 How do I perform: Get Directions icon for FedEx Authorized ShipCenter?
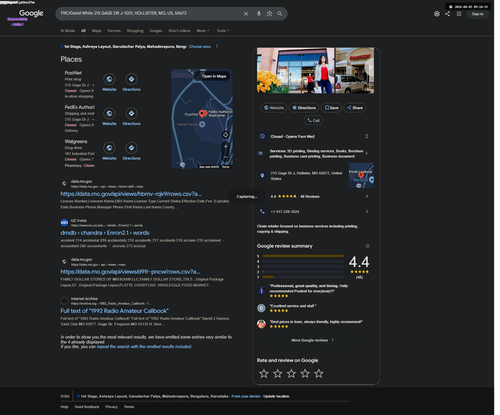tap(131, 113)
